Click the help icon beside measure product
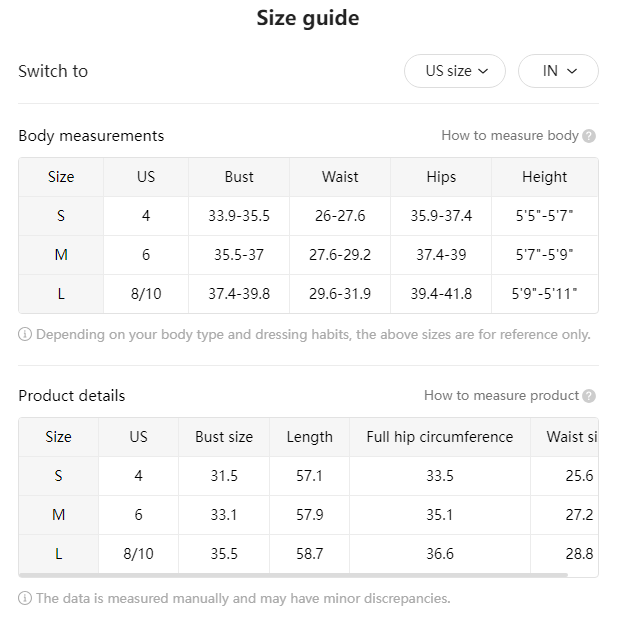620x633 pixels. click(x=589, y=396)
